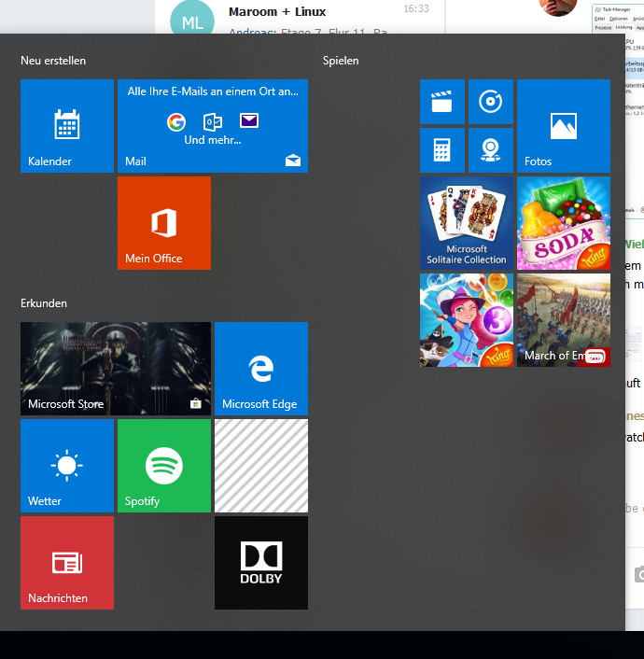644x659 pixels.
Task: Open the Maps location pin tile
Action: tap(491, 150)
